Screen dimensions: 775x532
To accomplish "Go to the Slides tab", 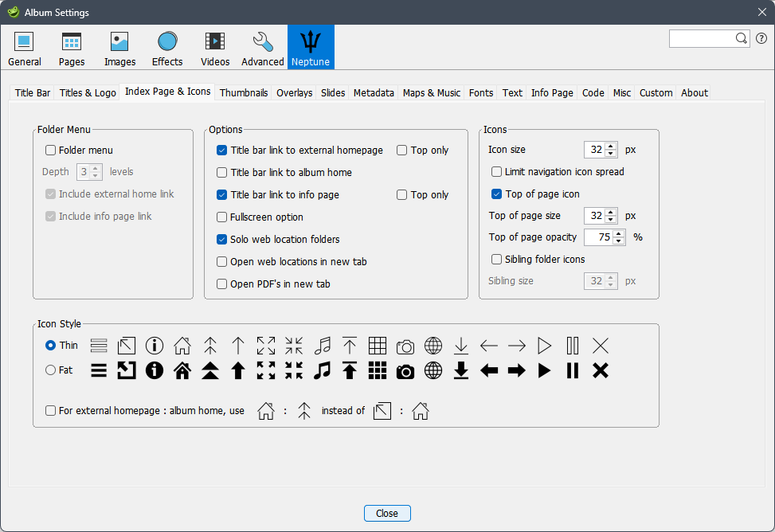I will coord(333,93).
